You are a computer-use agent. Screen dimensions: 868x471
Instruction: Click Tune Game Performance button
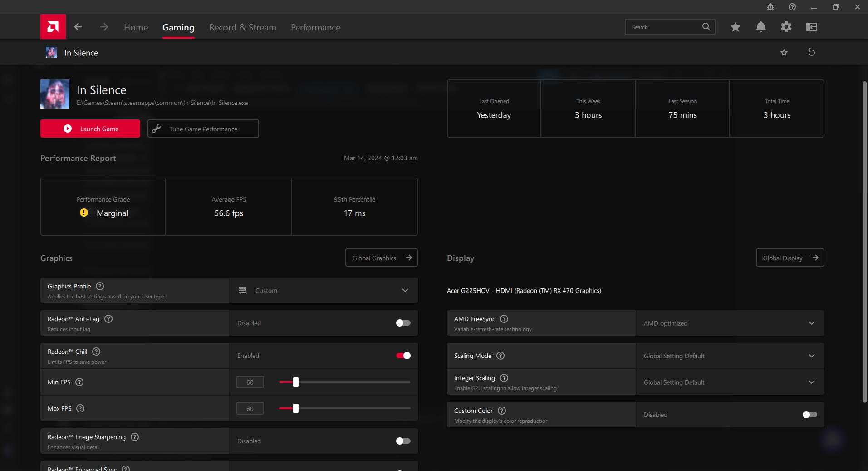point(203,129)
